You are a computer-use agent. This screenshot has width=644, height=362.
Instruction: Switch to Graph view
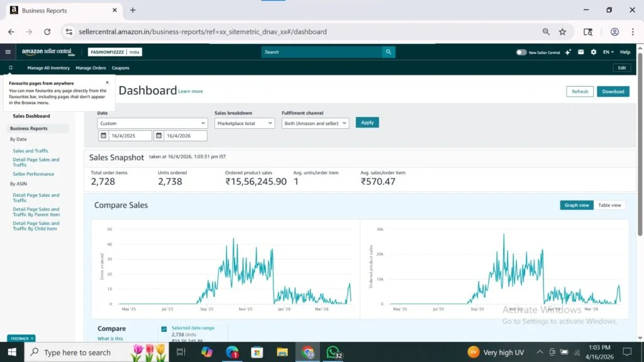coord(577,206)
